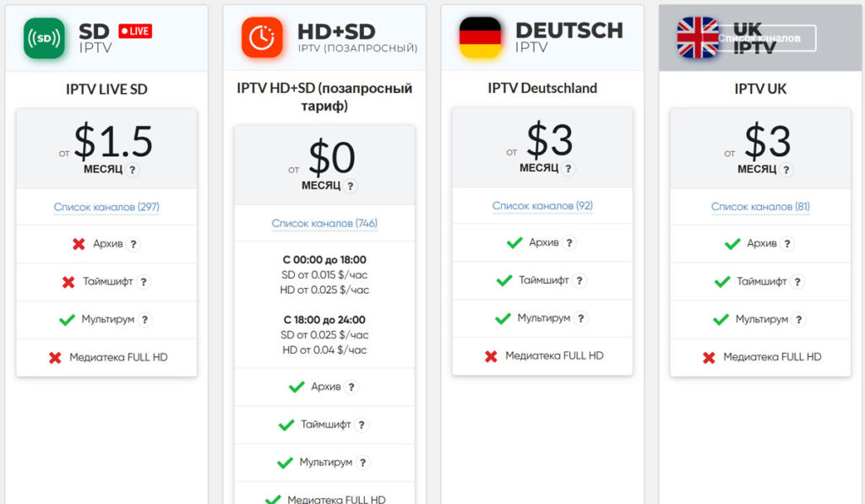
Task: Click help icon next to HD+SD МЕСЯЦ
Action: pyautogui.click(x=351, y=187)
